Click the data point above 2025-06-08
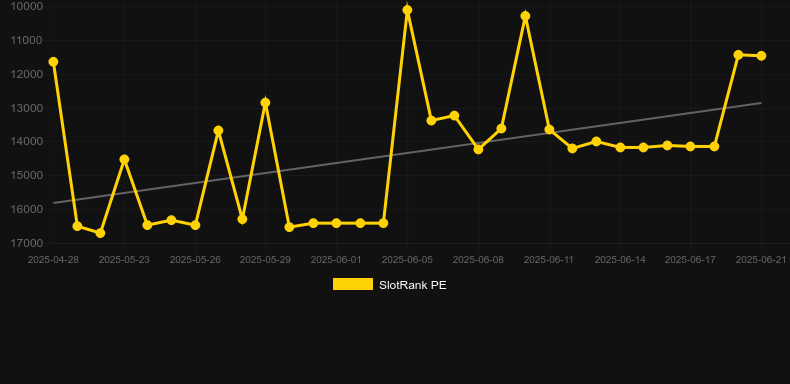This screenshot has width=790, height=384. click(x=478, y=149)
